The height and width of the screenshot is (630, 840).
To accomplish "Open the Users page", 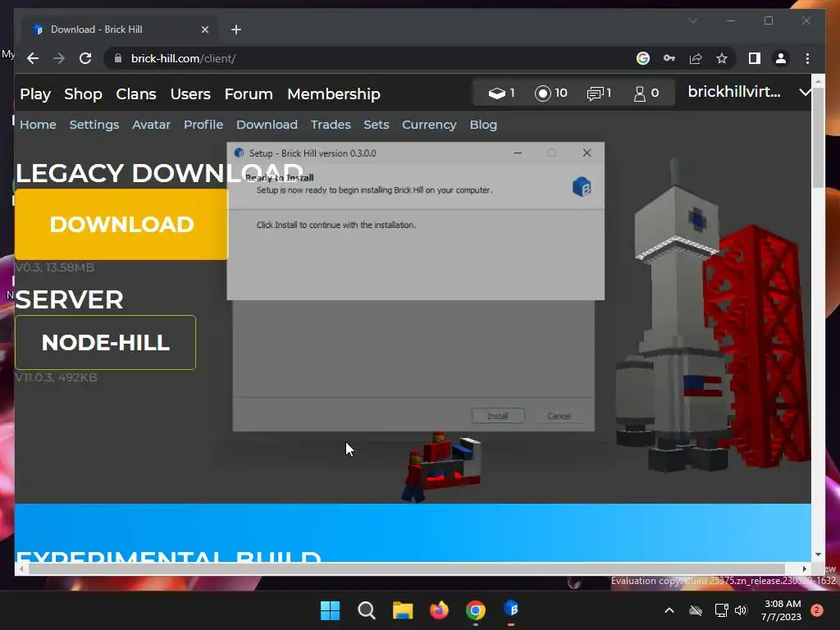I will [190, 94].
